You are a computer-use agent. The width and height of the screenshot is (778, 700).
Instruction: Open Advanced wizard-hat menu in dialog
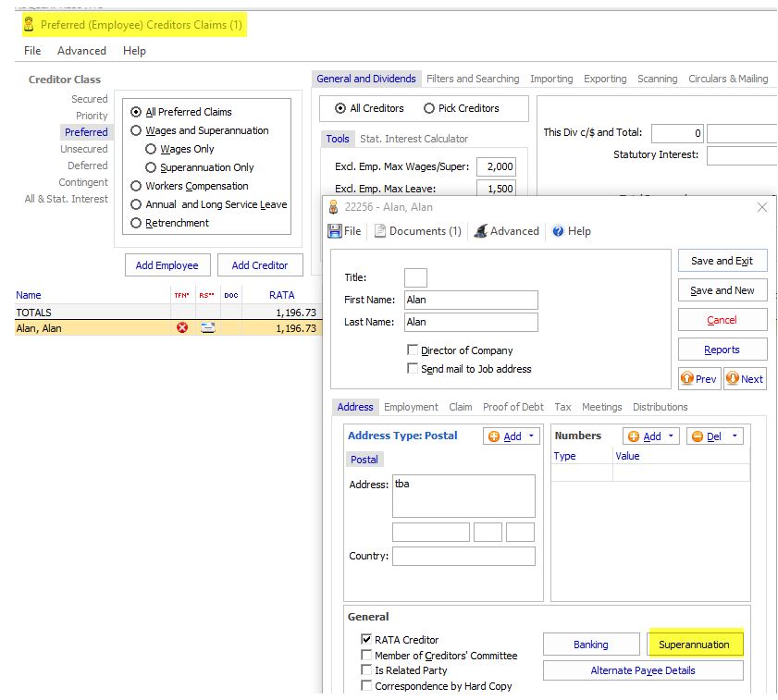[x=506, y=231]
